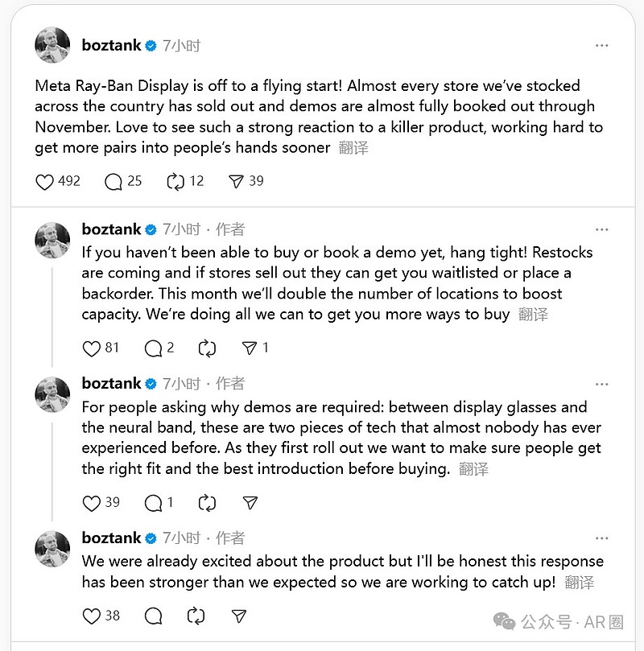Translate the Meta Ray-Ban Display main post

click(354, 148)
